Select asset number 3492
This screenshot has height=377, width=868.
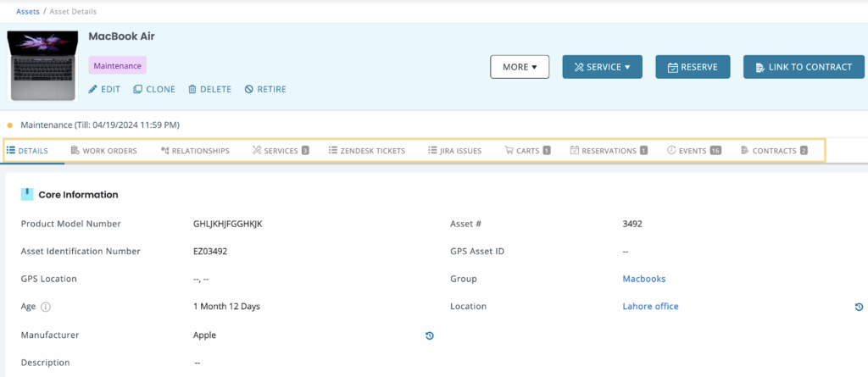point(632,225)
